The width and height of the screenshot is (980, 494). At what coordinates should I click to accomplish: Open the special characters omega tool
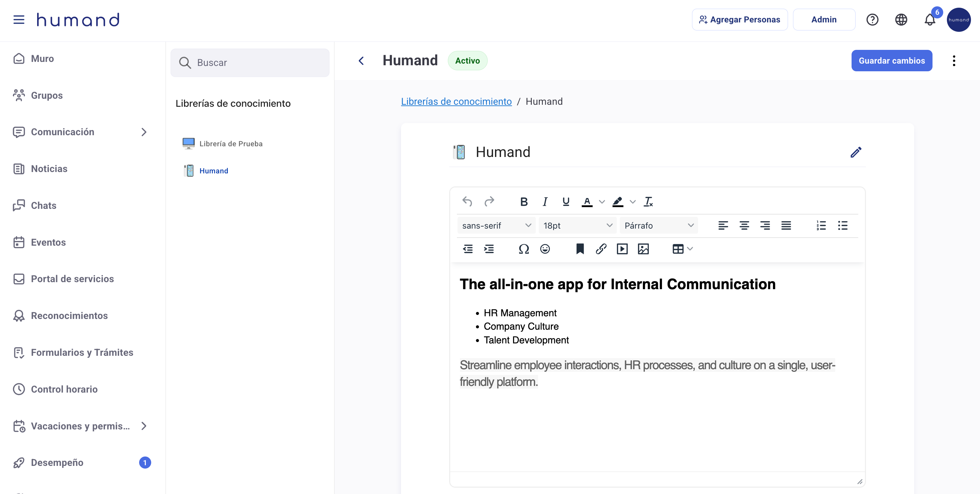click(523, 249)
